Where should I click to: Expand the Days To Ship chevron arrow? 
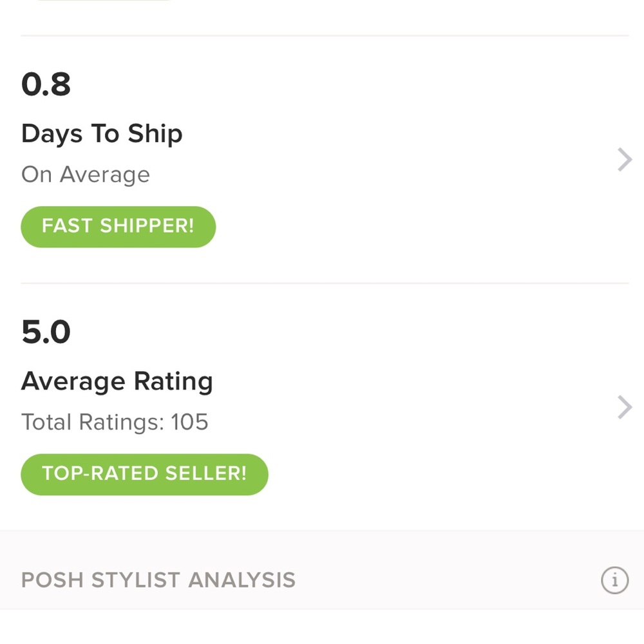point(624,160)
